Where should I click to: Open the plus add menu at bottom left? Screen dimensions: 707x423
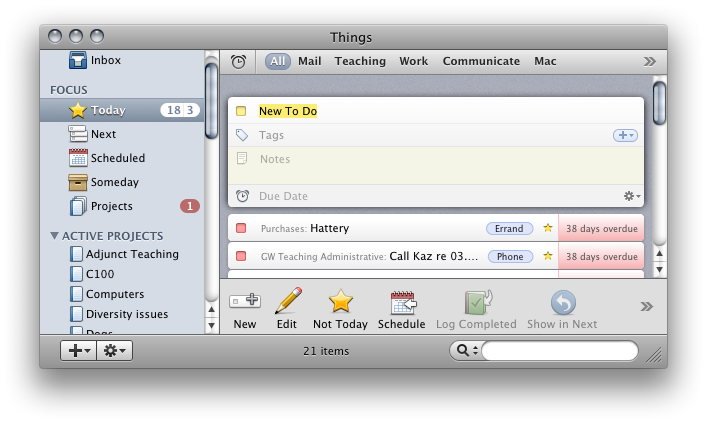(79, 350)
